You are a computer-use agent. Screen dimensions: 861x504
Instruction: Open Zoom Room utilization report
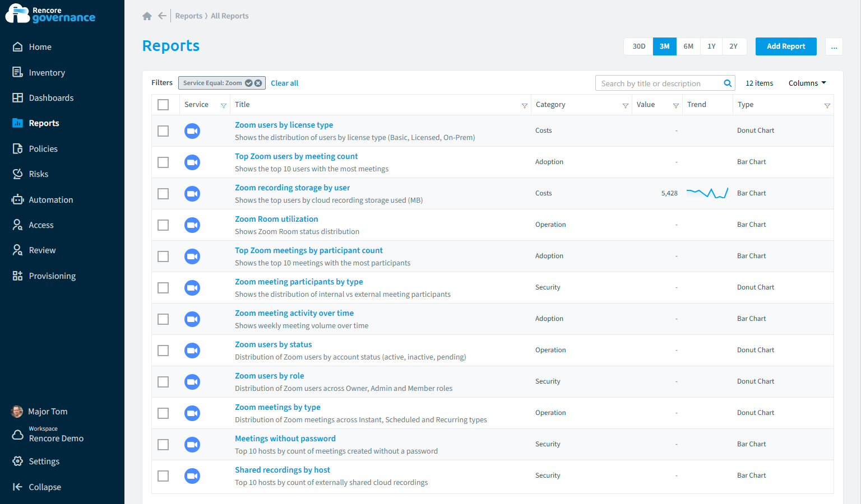tap(276, 219)
